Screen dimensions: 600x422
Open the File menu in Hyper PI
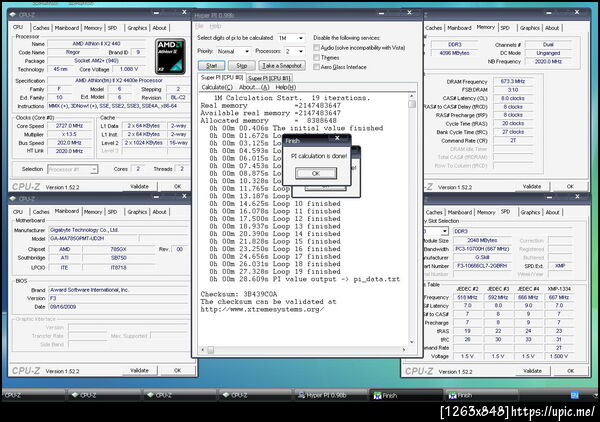pyautogui.click(x=199, y=26)
